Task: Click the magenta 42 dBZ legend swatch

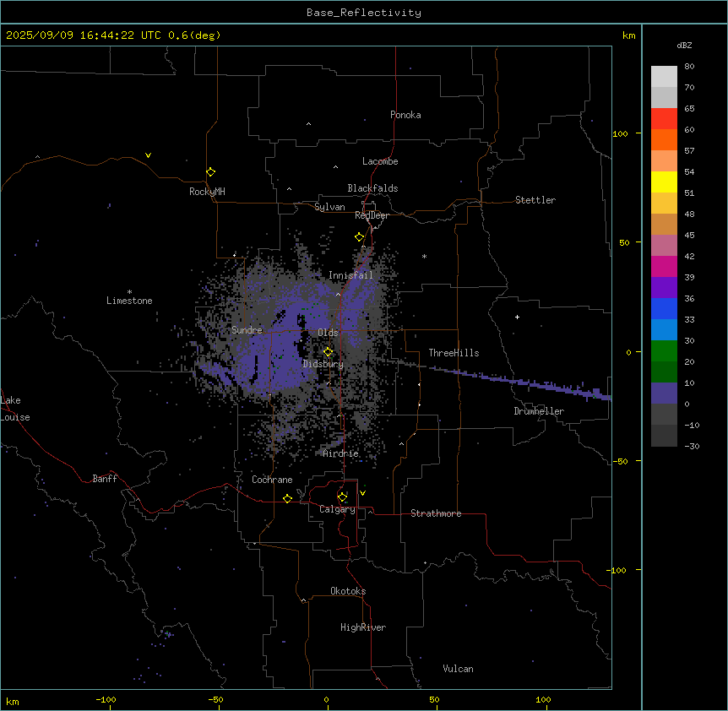Action: (664, 266)
